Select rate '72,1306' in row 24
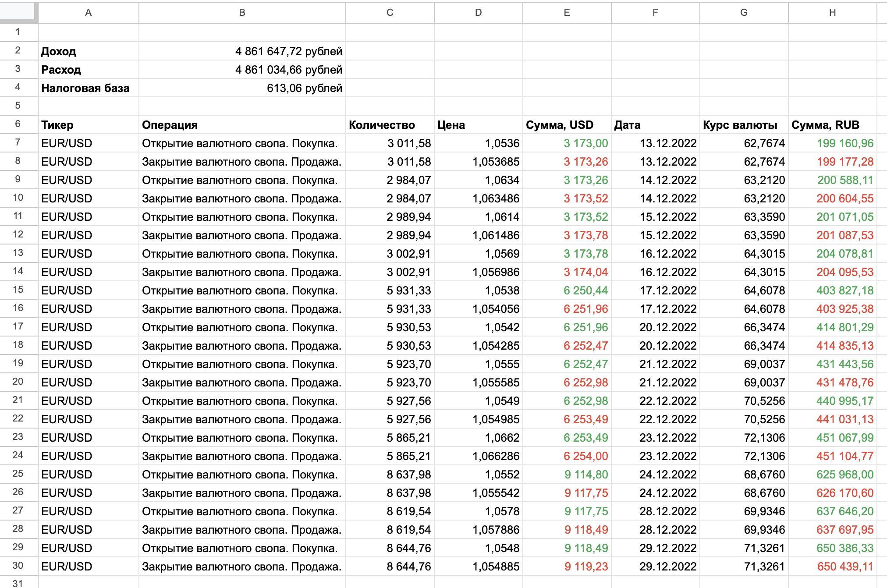The width and height of the screenshot is (887, 588). pyautogui.click(x=744, y=456)
